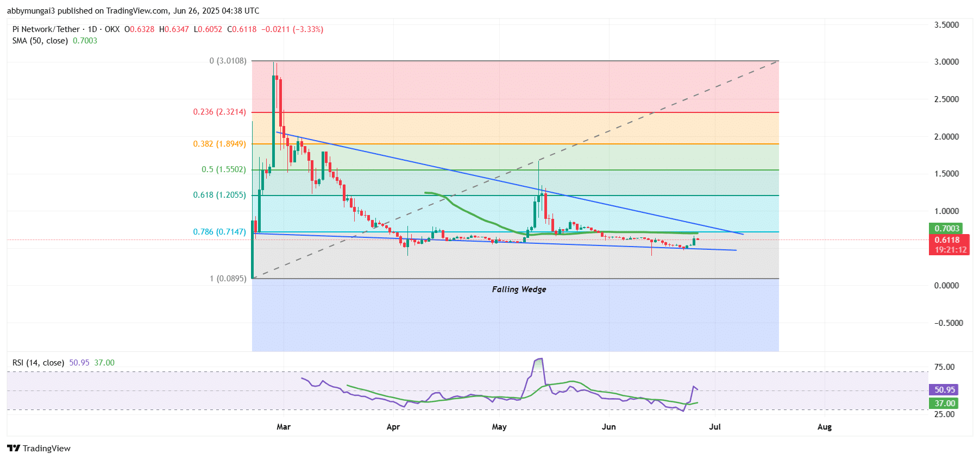980x460 pixels.
Task: Click the 2.5000 price axis label
Action: [x=946, y=99]
